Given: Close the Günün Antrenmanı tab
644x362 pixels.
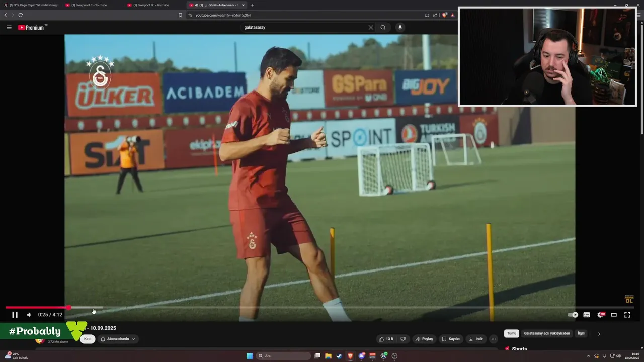Looking at the screenshot, I should [x=243, y=5].
